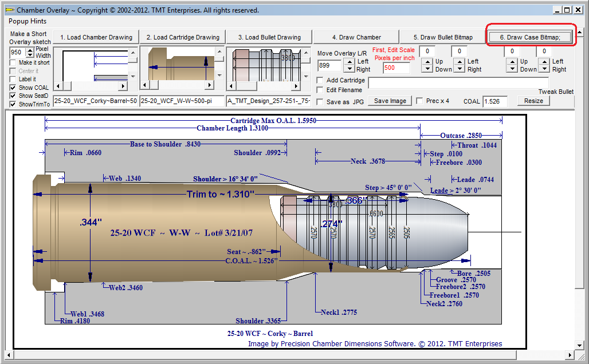This screenshot has height=364, width=589.
Task: Click the Pixels per inch field showing 500
Action: click(396, 68)
